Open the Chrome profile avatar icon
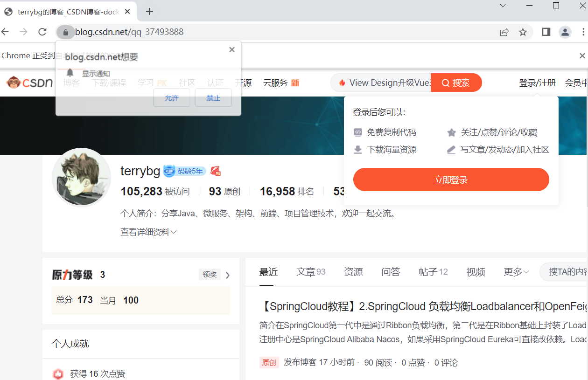Screen dimensions: 588x380 tap(565, 32)
